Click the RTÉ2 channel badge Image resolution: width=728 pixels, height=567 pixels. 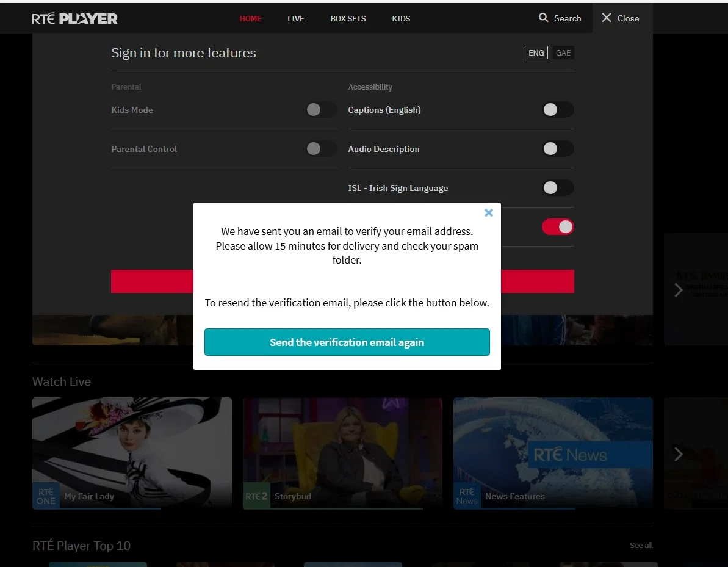tap(256, 496)
